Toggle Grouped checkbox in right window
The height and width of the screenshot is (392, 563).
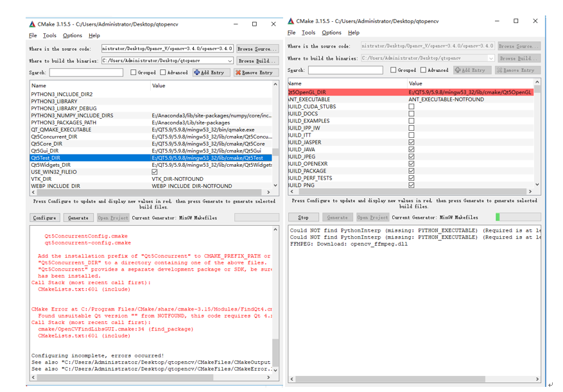(393, 70)
